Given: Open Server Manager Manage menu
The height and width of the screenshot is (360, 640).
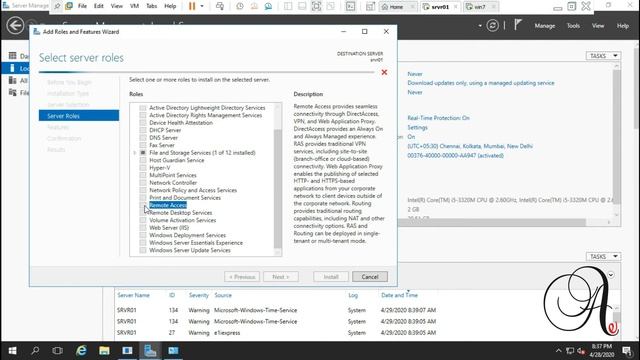Looking at the screenshot, I should pyautogui.click(x=545, y=26).
